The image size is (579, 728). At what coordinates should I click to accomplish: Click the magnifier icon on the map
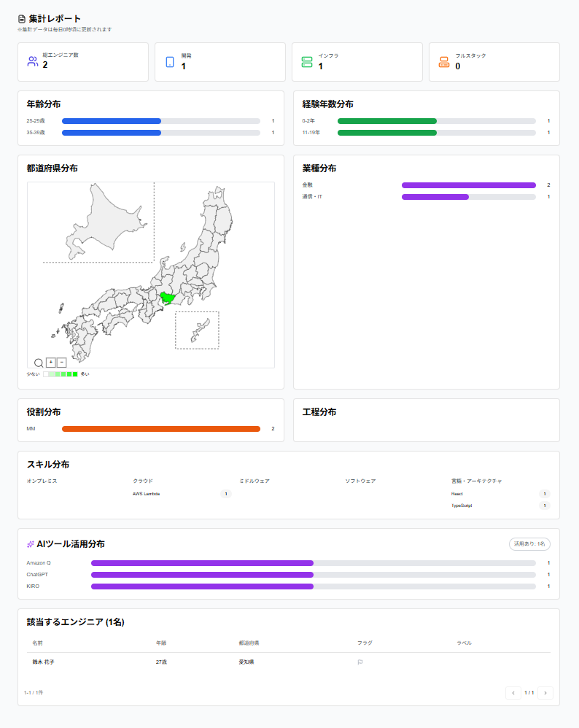click(x=39, y=363)
